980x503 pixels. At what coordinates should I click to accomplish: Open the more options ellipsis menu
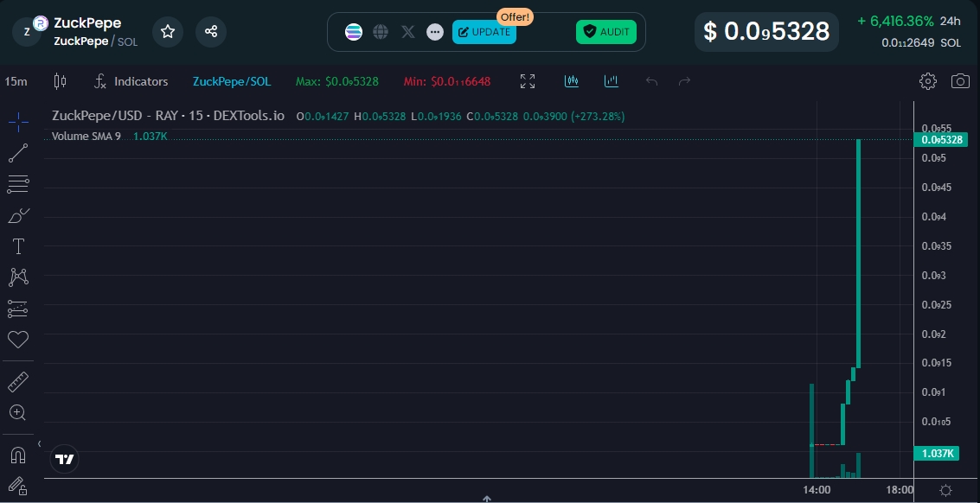point(435,32)
